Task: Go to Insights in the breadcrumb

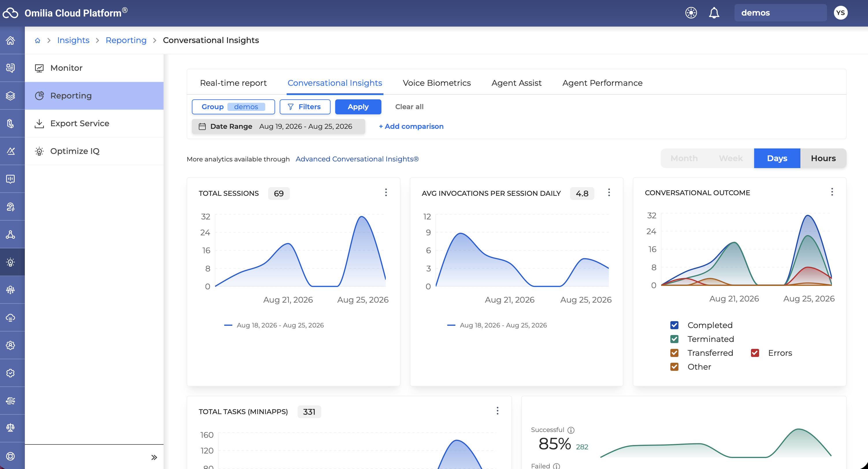Action: click(73, 40)
